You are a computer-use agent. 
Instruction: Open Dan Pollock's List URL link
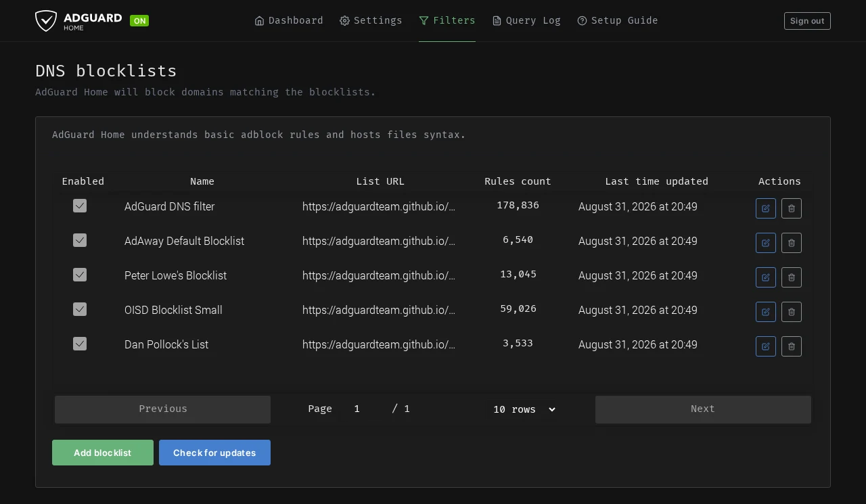pos(379,344)
